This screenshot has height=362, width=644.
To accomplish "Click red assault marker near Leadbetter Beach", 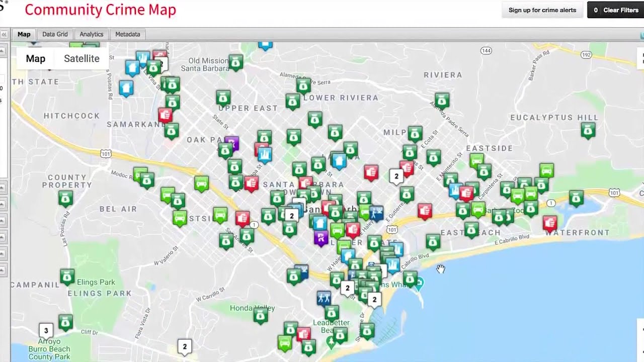I will tap(303, 334).
